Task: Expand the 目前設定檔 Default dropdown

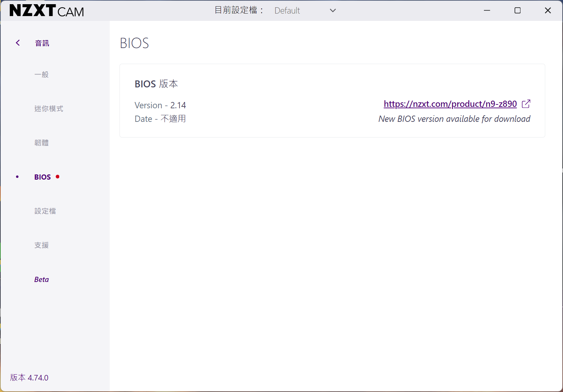Action: (x=305, y=10)
